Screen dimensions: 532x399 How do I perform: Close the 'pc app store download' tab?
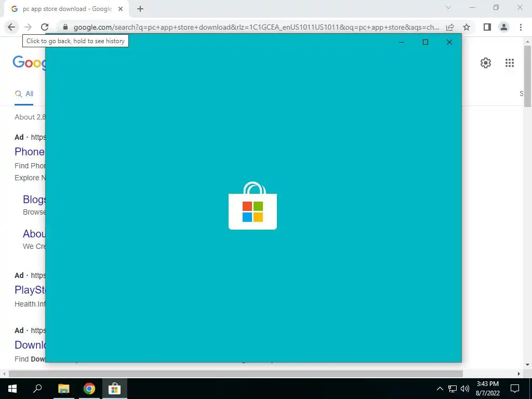pyautogui.click(x=121, y=9)
